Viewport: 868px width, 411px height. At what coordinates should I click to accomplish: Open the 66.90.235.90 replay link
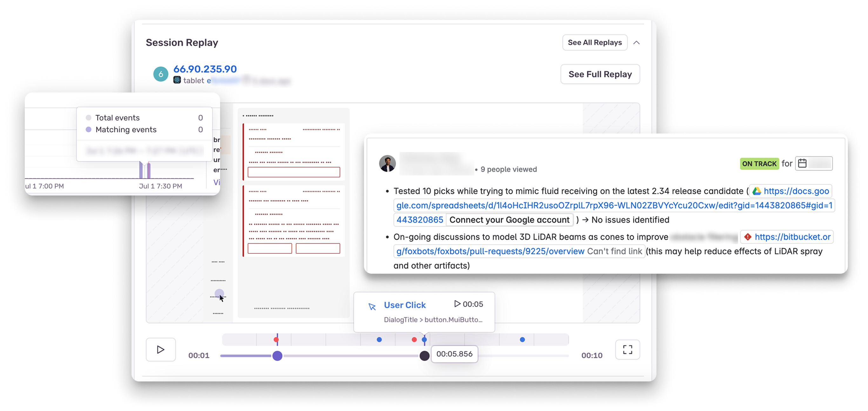[205, 69]
